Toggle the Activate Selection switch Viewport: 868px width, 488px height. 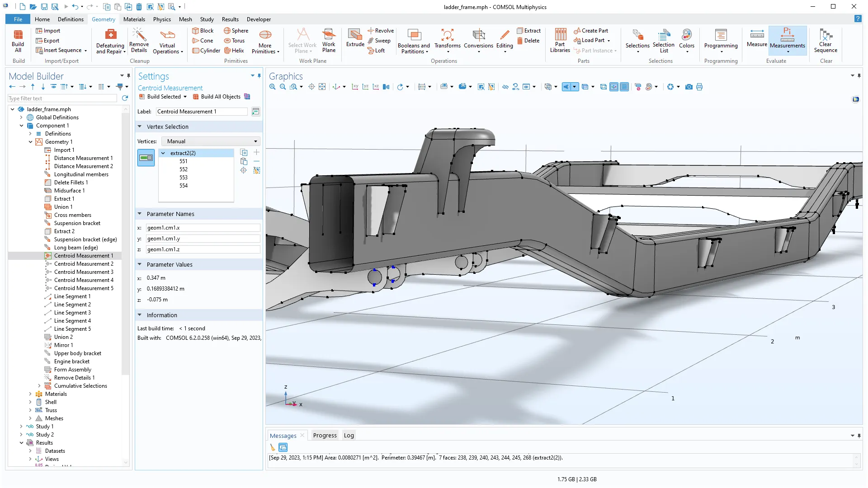(146, 158)
